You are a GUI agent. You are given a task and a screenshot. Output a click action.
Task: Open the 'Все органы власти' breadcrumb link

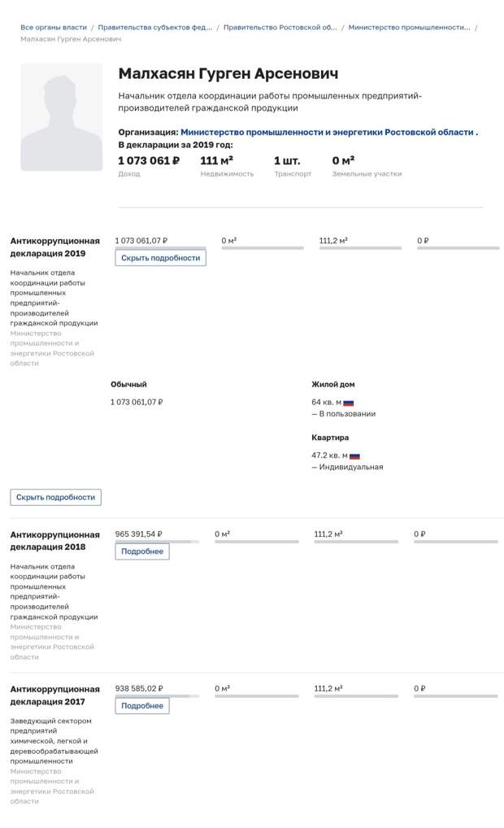click(54, 28)
